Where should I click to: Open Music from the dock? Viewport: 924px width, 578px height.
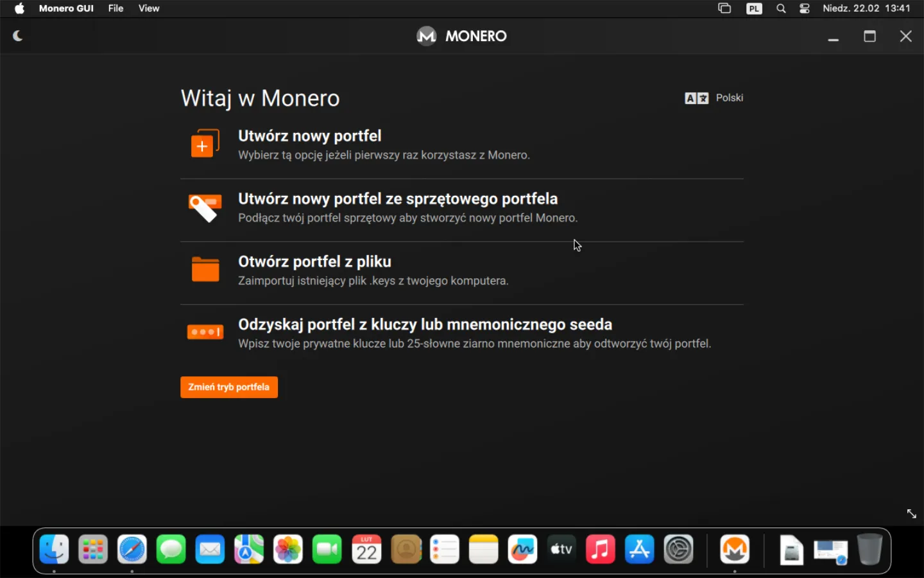(x=601, y=550)
